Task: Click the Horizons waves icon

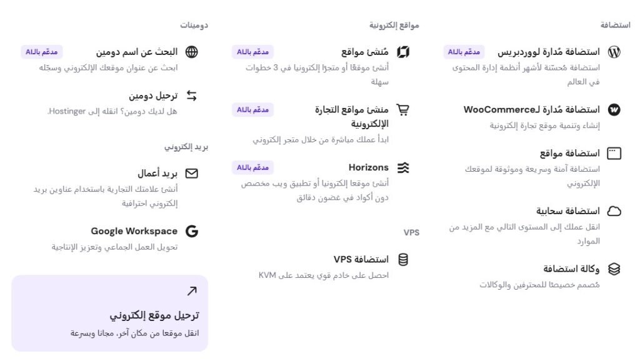Action: coord(403,167)
